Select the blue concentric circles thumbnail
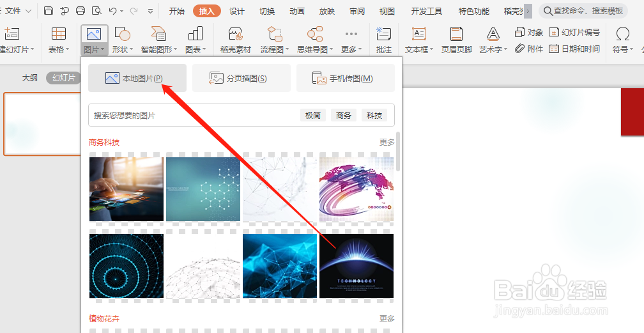Image resolution: width=644 pixels, height=333 pixels. pyautogui.click(x=126, y=266)
